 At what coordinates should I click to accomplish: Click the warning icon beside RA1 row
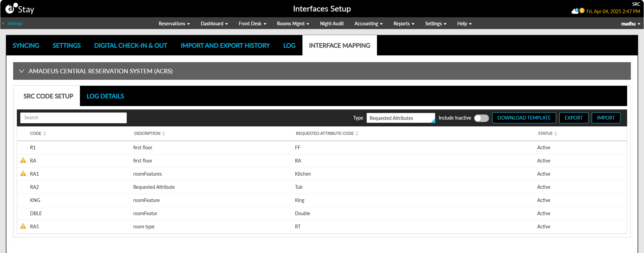(x=23, y=174)
